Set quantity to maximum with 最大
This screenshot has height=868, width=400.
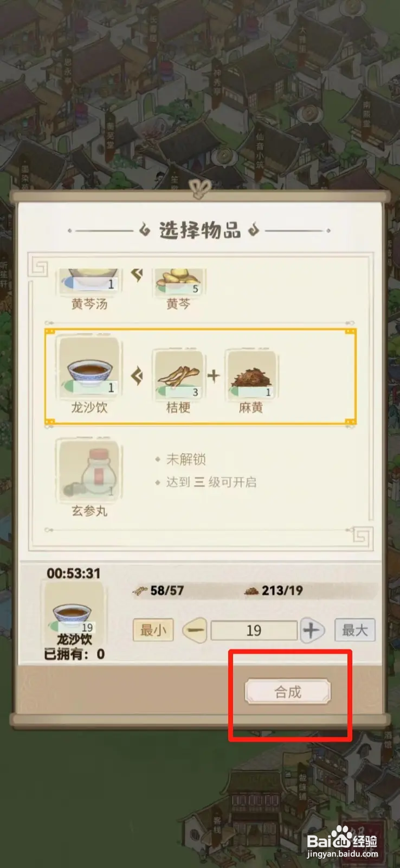coord(355,630)
